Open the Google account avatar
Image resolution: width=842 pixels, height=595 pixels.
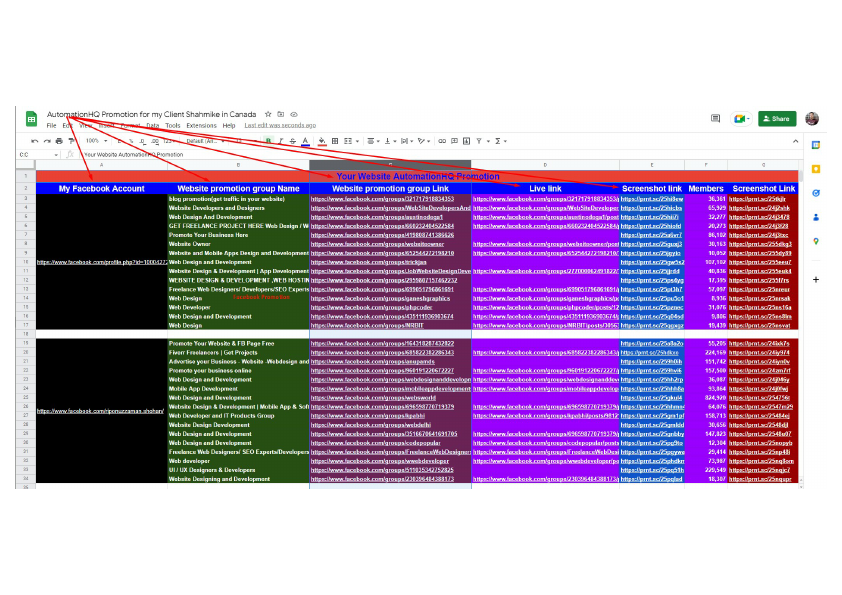tap(812, 119)
